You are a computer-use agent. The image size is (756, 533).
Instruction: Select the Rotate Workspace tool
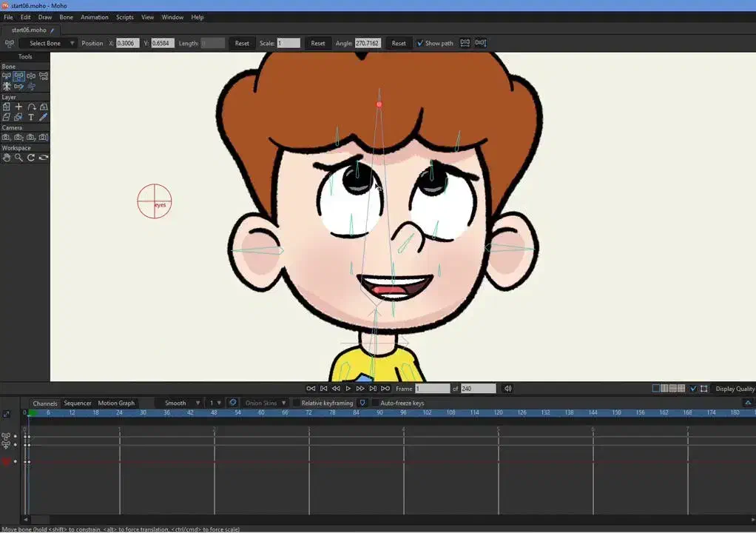tap(31, 158)
